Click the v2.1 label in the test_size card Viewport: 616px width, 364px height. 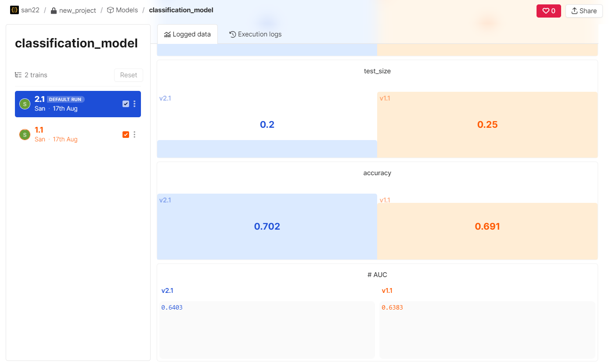click(x=165, y=98)
